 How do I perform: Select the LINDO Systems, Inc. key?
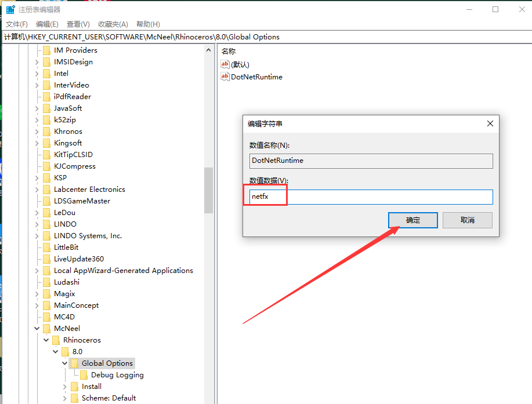tap(88, 236)
